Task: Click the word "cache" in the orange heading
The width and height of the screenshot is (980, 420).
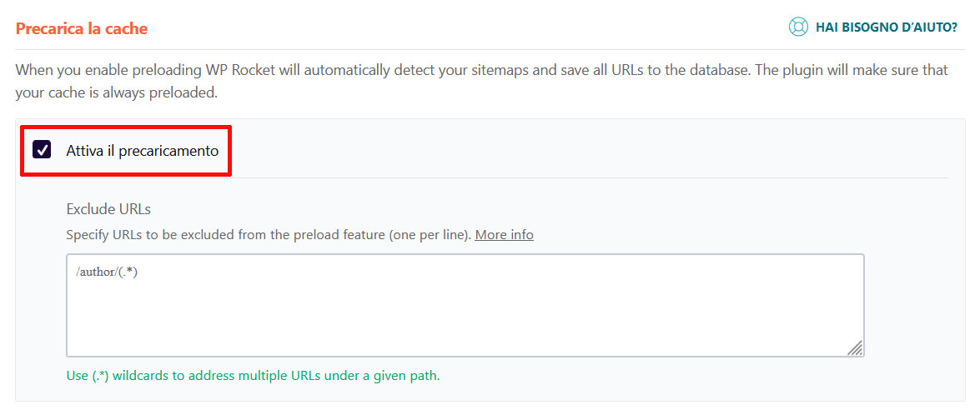Action: pyautogui.click(x=127, y=28)
